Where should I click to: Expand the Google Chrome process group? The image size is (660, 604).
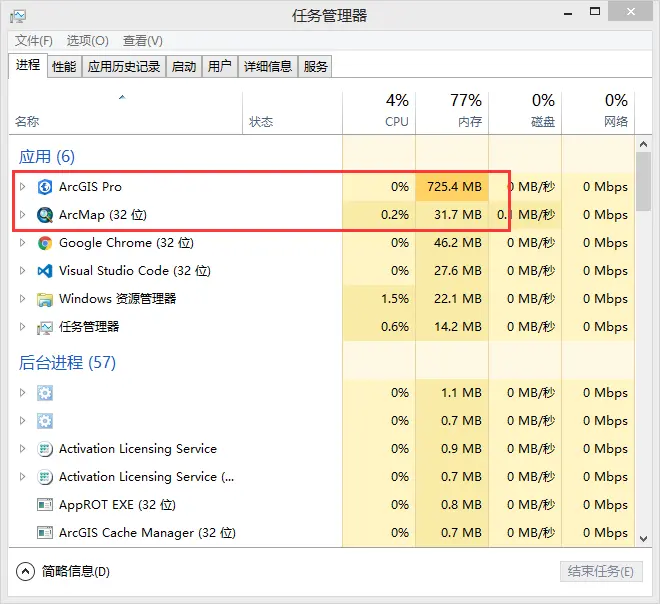(23, 242)
